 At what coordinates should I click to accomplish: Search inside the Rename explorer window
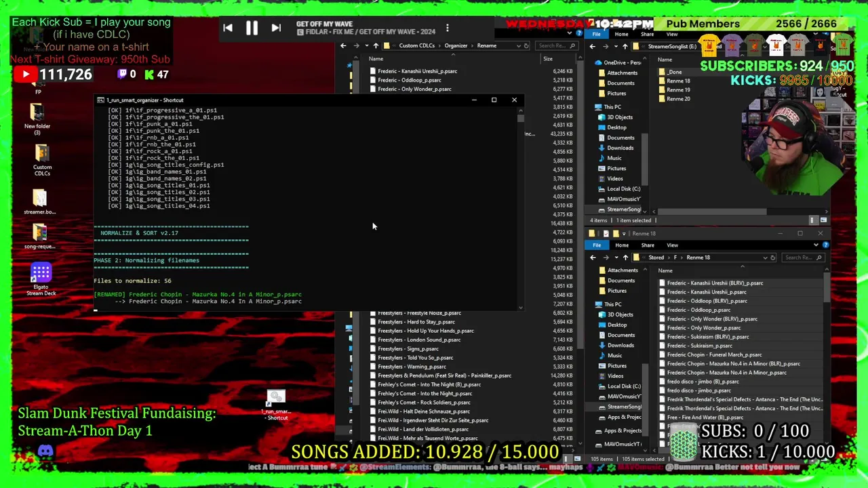556,45
